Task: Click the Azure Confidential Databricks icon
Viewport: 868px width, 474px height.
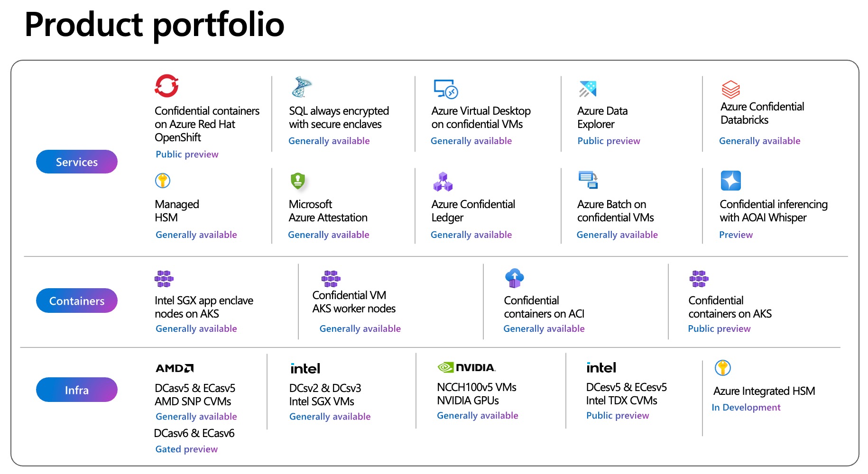Action: point(731,89)
